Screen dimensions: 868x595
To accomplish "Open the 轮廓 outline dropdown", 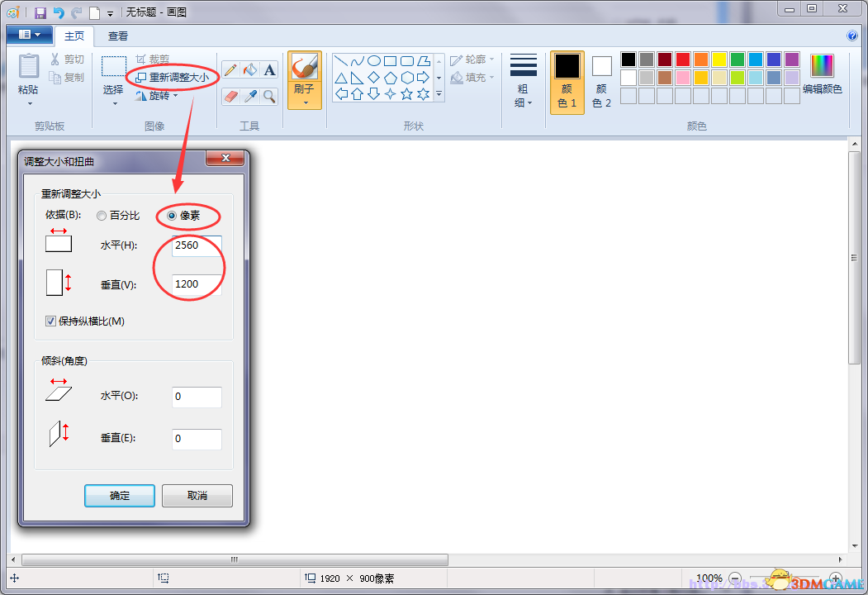I will 472,59.
